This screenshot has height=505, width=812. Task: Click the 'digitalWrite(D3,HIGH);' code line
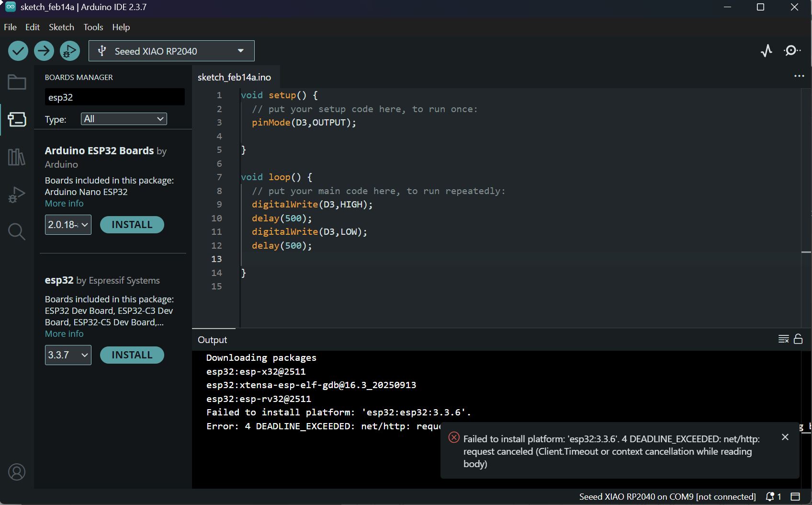click(312, 205)
